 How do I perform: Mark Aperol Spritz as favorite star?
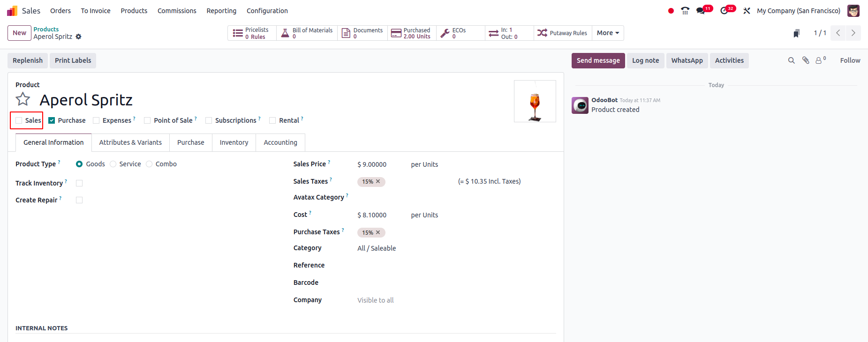[x=23, y=99]
